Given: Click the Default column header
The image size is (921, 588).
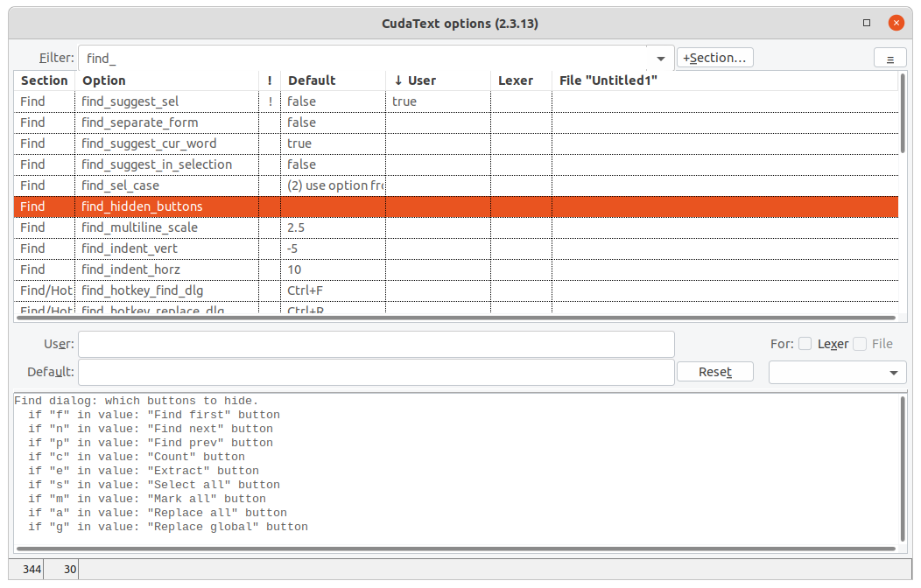Looking at the screenshot, I should (x=333, y=80).
